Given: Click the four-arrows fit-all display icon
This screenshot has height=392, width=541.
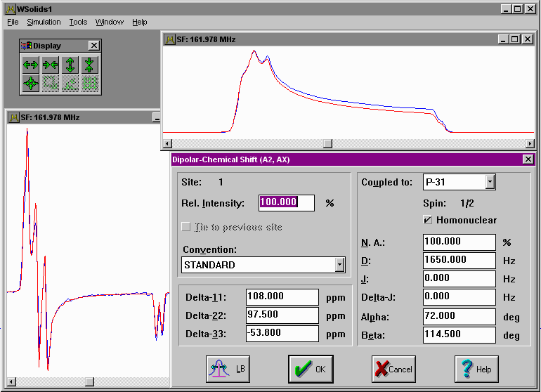Looking at the screenshot, I should click(30, 84).
